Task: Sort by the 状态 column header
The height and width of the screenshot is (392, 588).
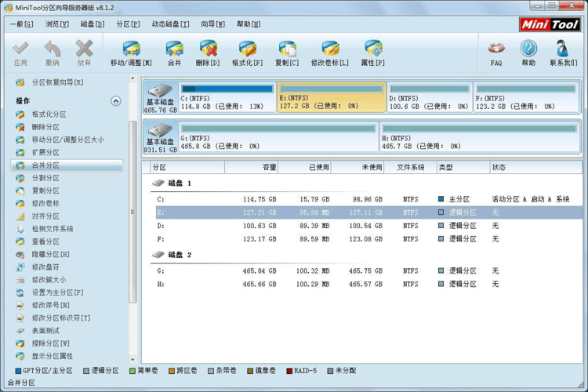Action: (x=536, y=167)
